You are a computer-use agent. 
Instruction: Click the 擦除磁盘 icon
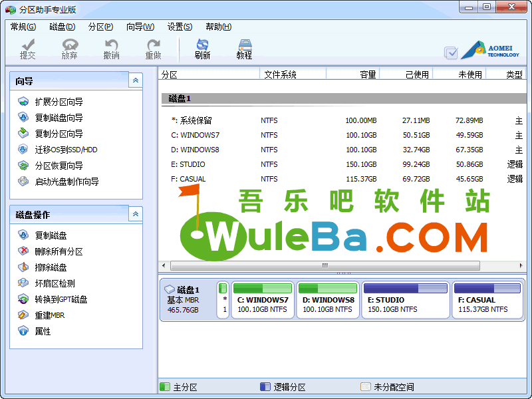[x=23, y=267]
